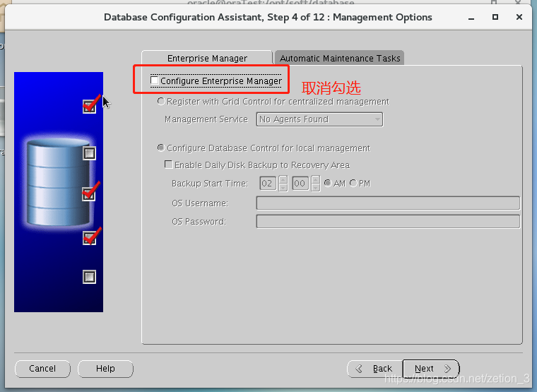Viewport: 537px width, 392px height.
Task: Click the backup start minutes field
Action: 300,184
